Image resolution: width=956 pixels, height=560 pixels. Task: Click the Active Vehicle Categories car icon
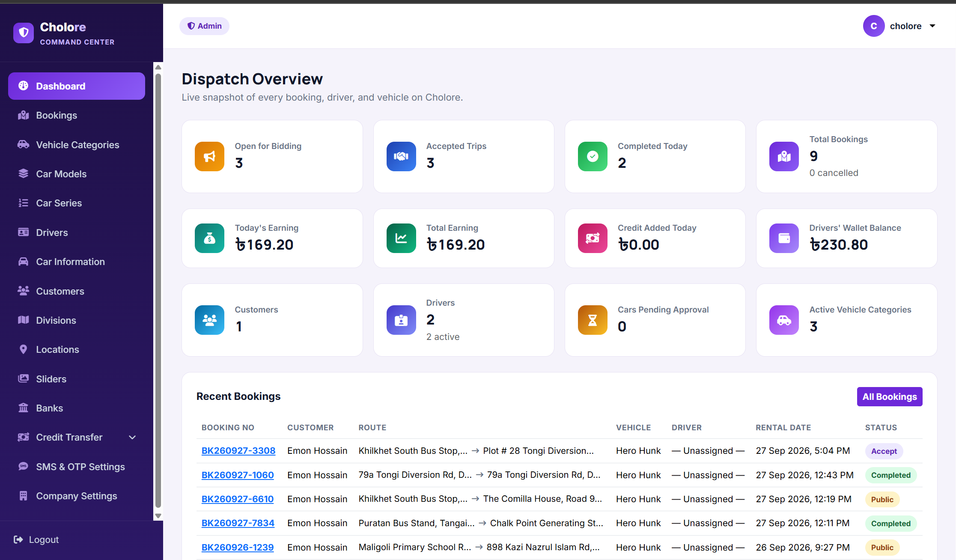(x=784, y=320)
